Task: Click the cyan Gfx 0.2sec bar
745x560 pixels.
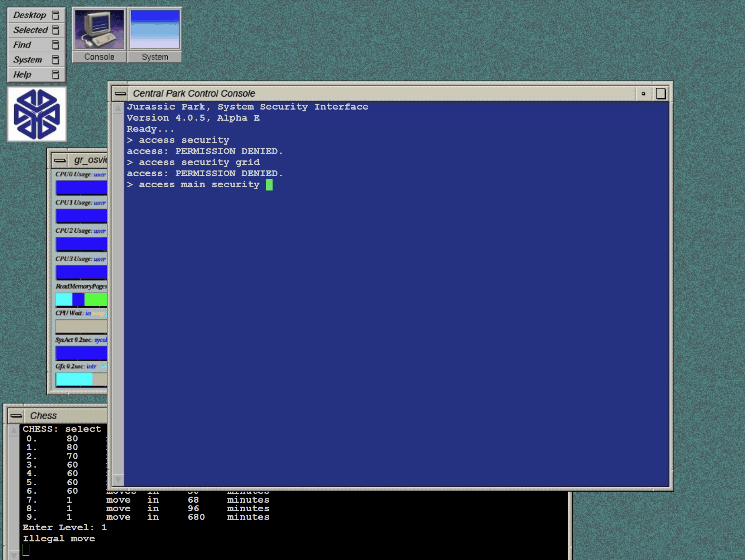Action: 74,379
